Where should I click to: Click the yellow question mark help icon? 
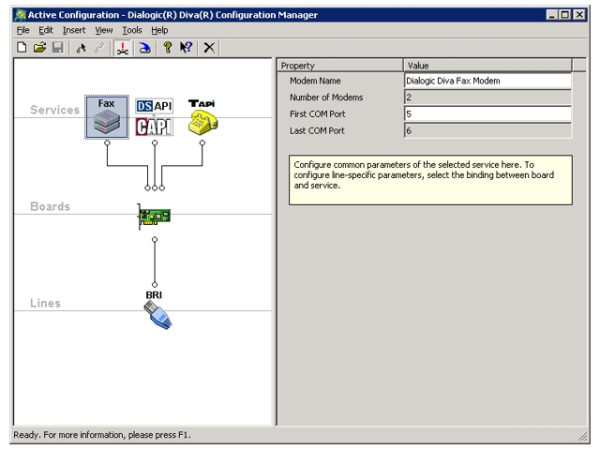click(x=167, y=48)
